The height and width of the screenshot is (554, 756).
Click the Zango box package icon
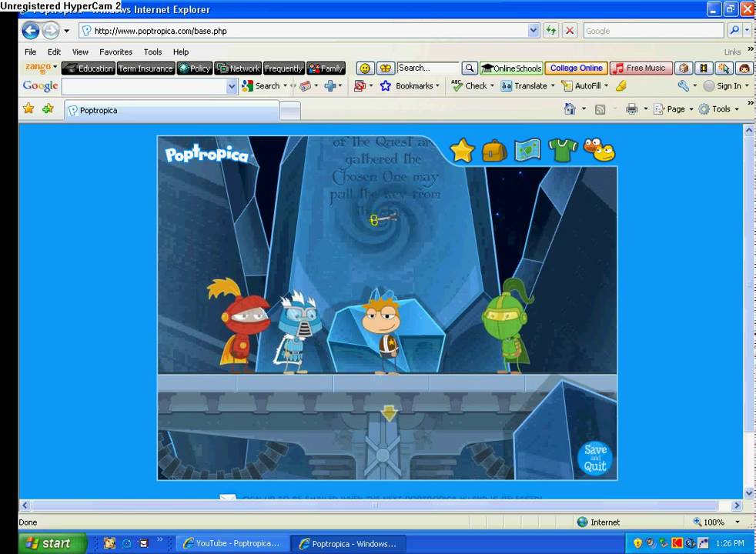683,68
